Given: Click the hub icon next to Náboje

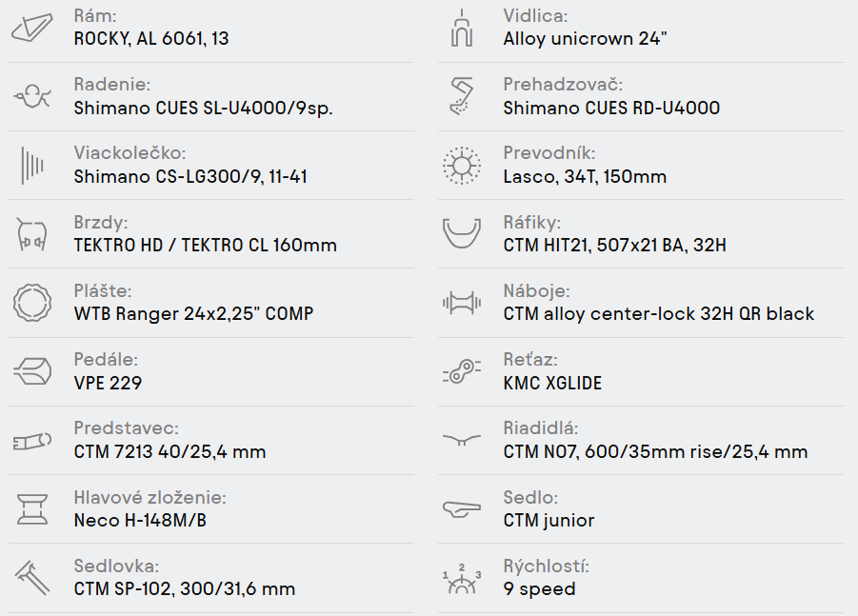Looking at the screenshot, I should pyautogui.click(x=462, y=303).
